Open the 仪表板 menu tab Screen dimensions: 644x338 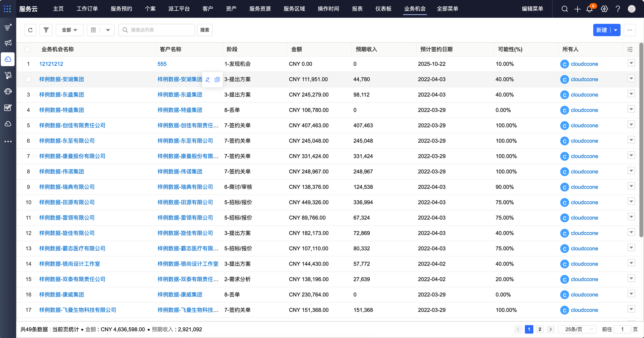383,9
